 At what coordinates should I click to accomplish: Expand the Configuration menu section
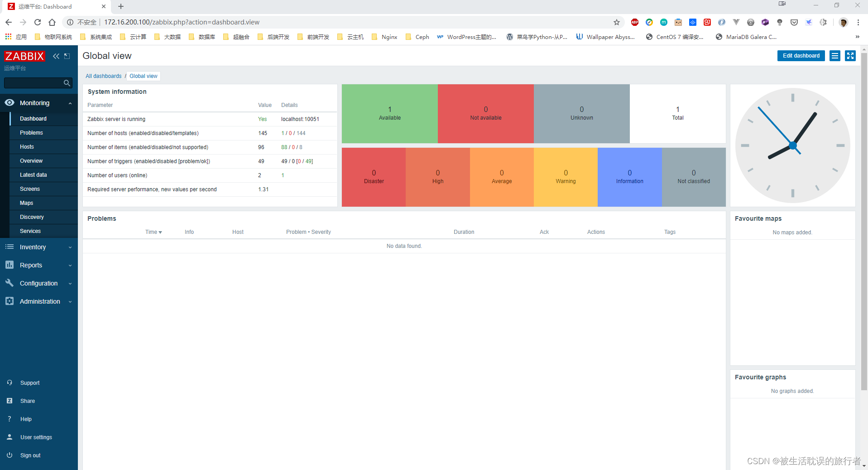70,284
